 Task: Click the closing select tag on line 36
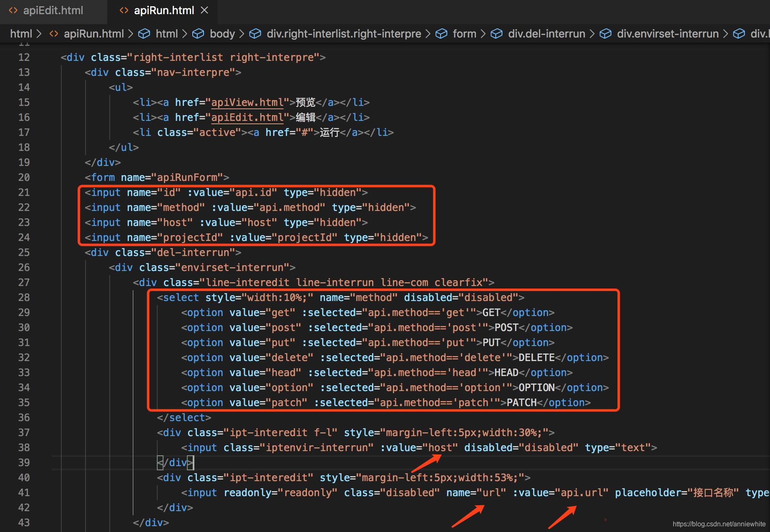(x=184, y=418)
